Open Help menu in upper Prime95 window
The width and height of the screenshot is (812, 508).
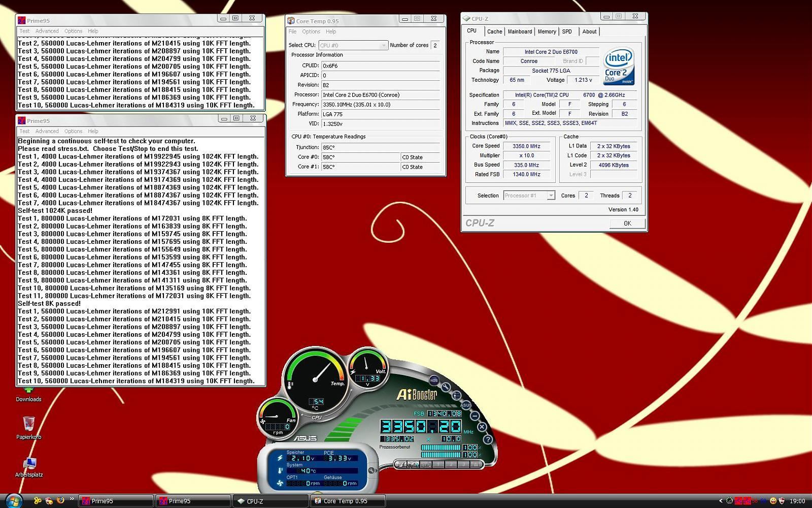point(93,31)
